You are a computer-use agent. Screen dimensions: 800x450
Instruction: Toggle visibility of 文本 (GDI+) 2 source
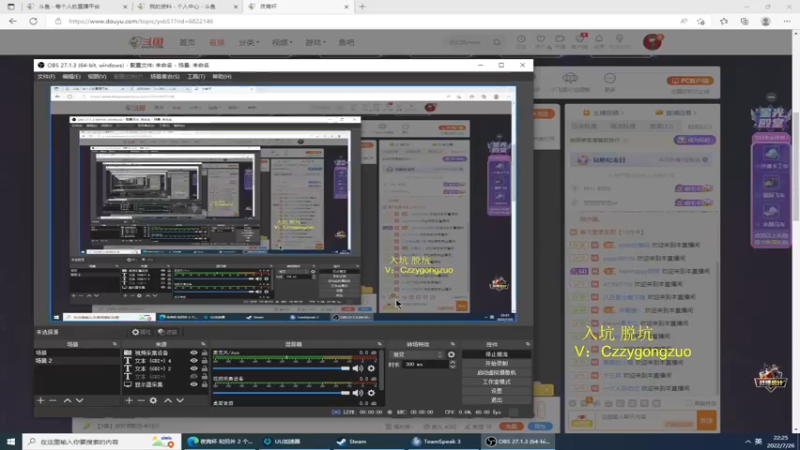[x=193, y=368]
